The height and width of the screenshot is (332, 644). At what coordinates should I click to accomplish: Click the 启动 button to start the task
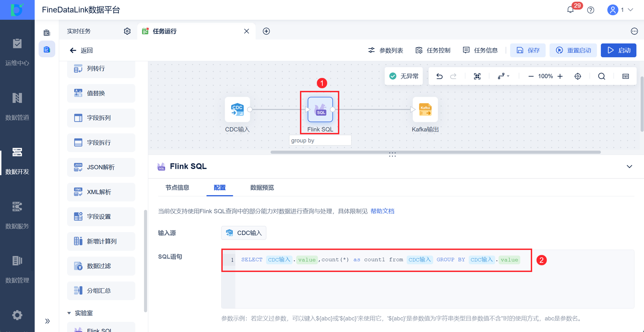(x=618, y=50)
